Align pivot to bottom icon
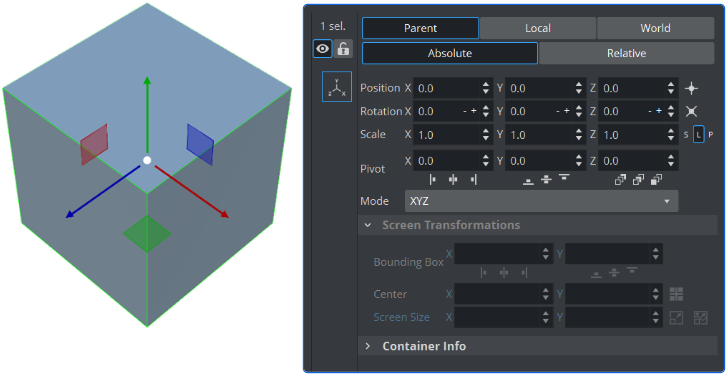Image resolution: width=728 pixels, height=376 pixels. point(528,181)
